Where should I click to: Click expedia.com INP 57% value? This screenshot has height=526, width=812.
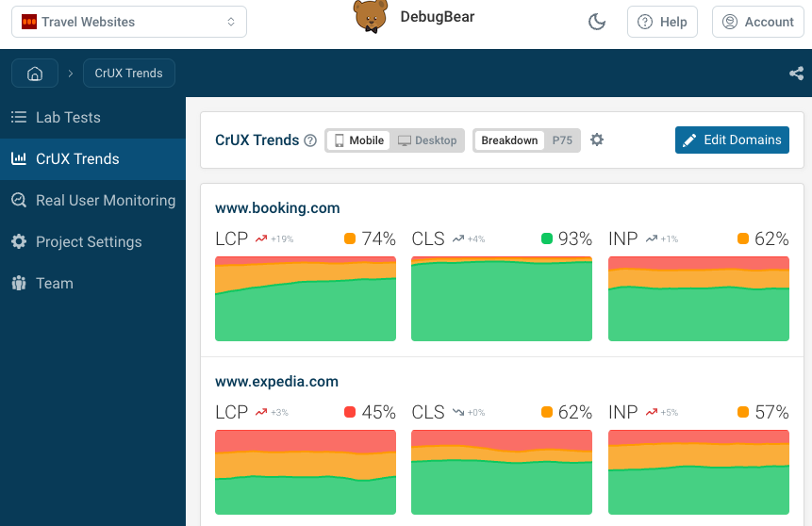771,412
